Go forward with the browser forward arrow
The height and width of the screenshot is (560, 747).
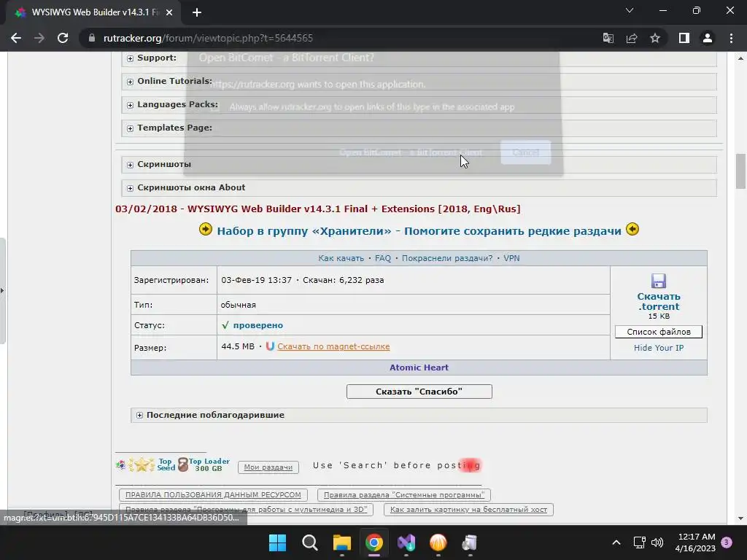39,38
